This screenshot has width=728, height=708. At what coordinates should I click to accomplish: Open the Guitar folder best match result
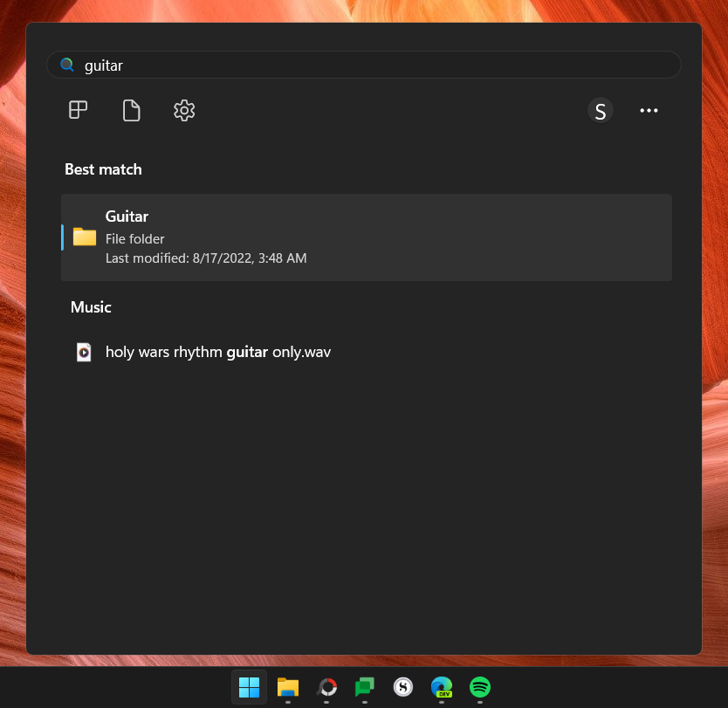366,237
